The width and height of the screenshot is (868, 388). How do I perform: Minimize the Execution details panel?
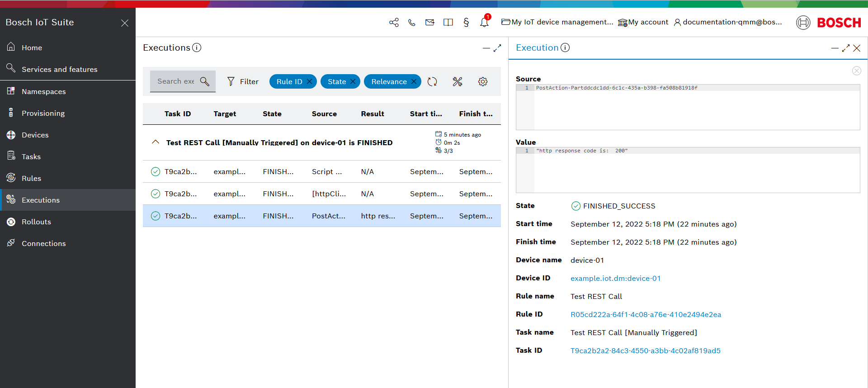coord(835,48)
